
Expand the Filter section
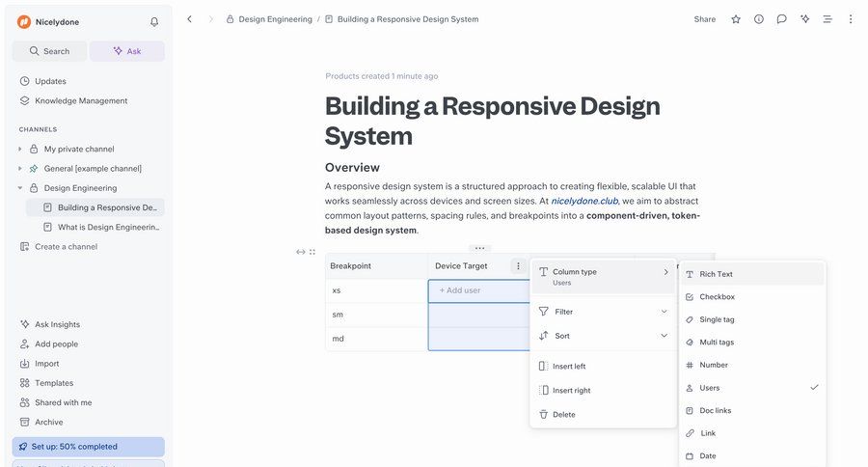pyautogui.click(x=602, y=312)
